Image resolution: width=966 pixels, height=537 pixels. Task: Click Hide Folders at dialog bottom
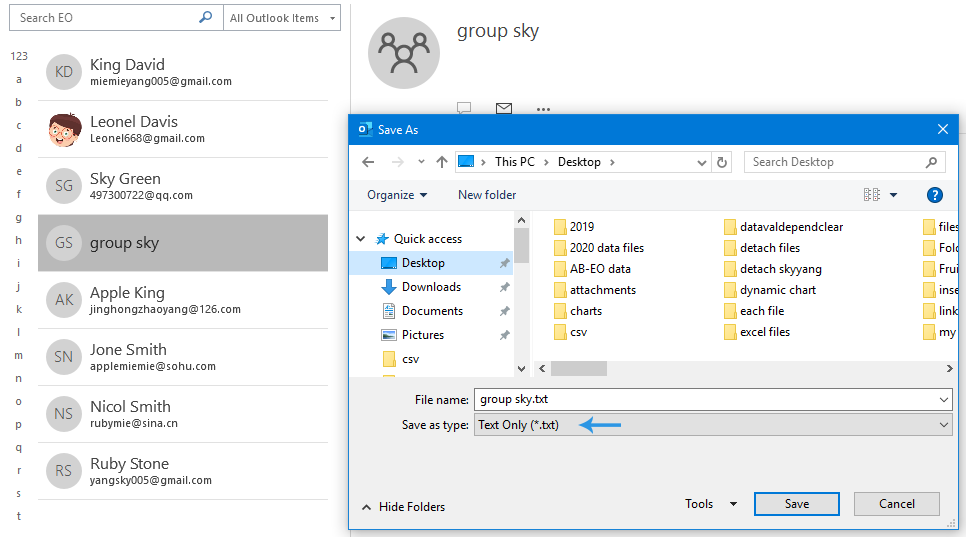[403, 507]
